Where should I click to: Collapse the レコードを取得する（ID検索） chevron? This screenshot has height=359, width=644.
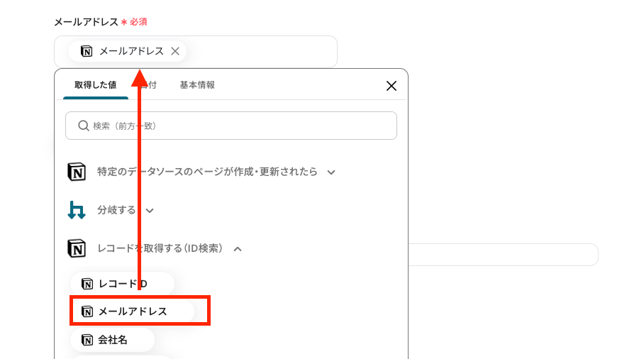(238, 249)
